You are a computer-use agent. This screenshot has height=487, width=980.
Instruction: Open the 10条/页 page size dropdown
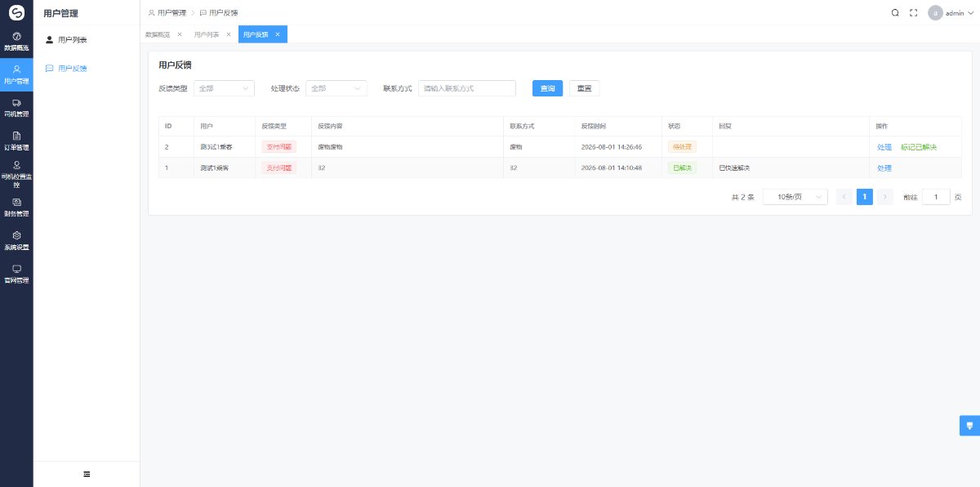click(x=795, y=197)
